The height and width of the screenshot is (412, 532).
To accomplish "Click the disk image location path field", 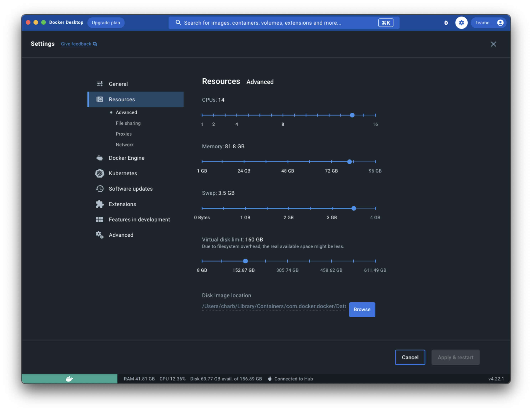I will tap(274, 306).
